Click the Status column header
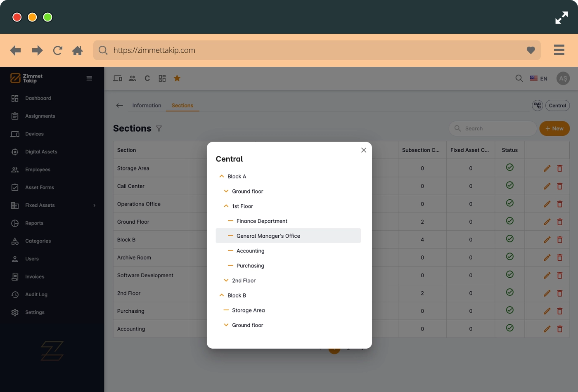 pos(509,150)
